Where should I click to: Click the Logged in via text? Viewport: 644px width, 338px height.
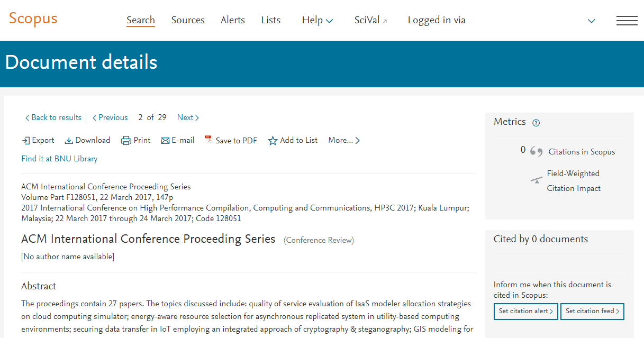[437, 20]
